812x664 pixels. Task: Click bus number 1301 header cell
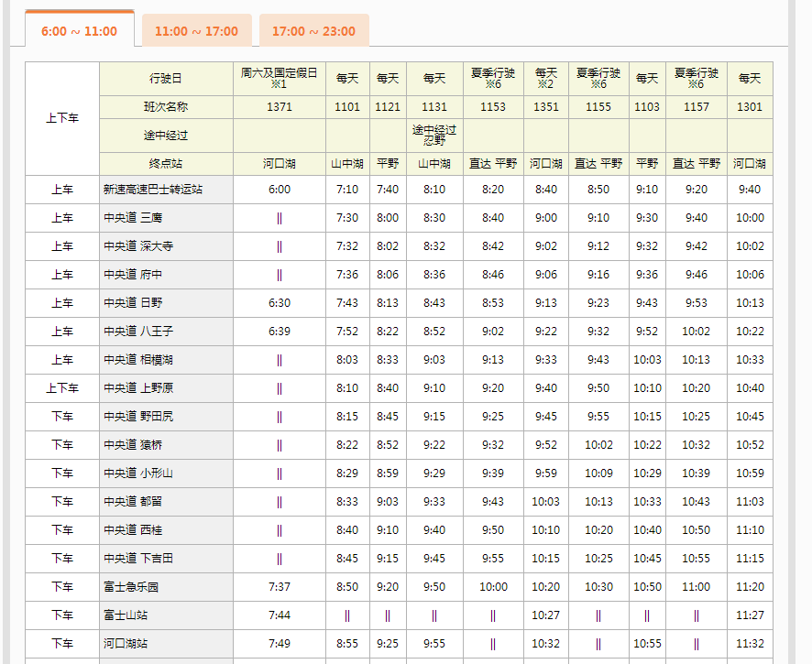point(750,107)
